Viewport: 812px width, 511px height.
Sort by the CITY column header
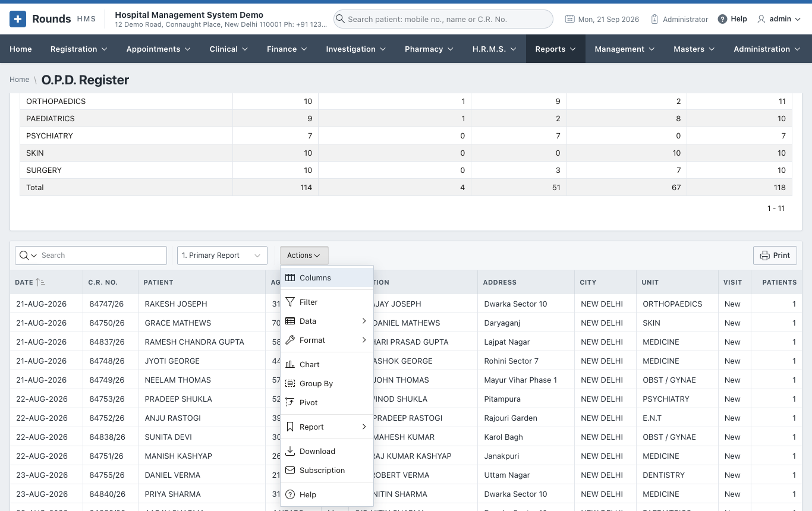pyautogui.click(x=588, y=282)
